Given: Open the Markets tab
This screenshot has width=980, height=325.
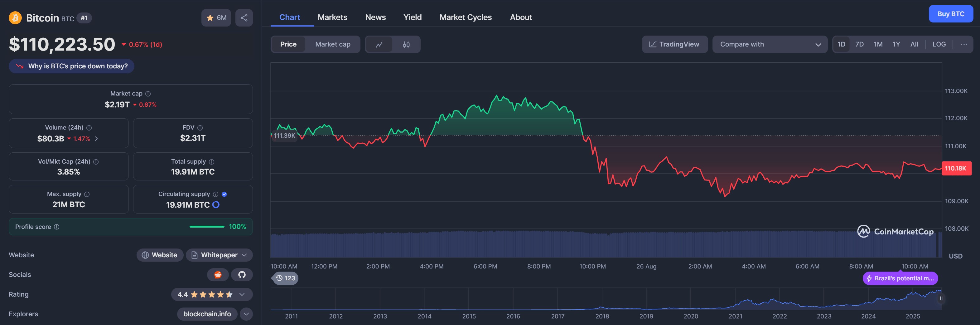Looking at the screenshot, I should [x=332, y=17].
